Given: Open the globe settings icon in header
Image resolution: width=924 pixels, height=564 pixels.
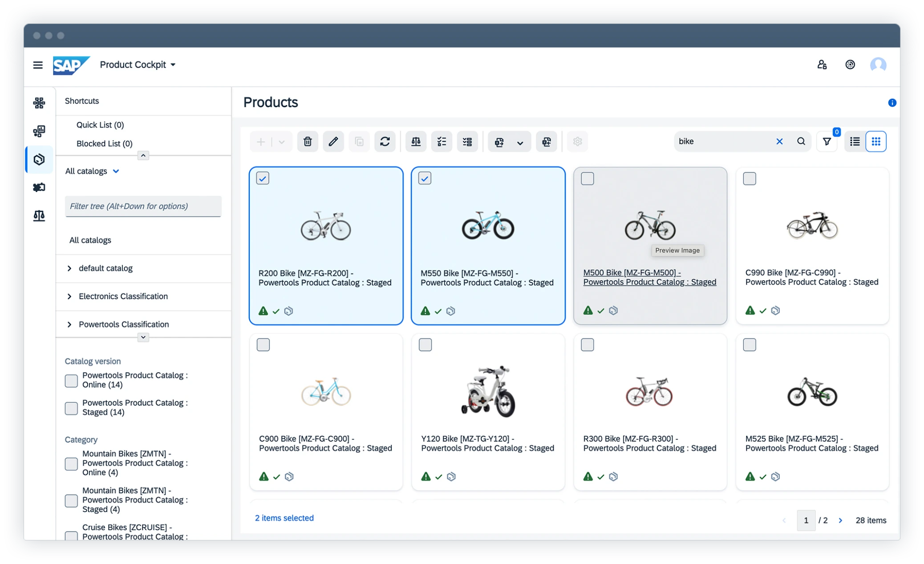Looking at the screenshot, I should pyautogui.click(x=850, y=65).
